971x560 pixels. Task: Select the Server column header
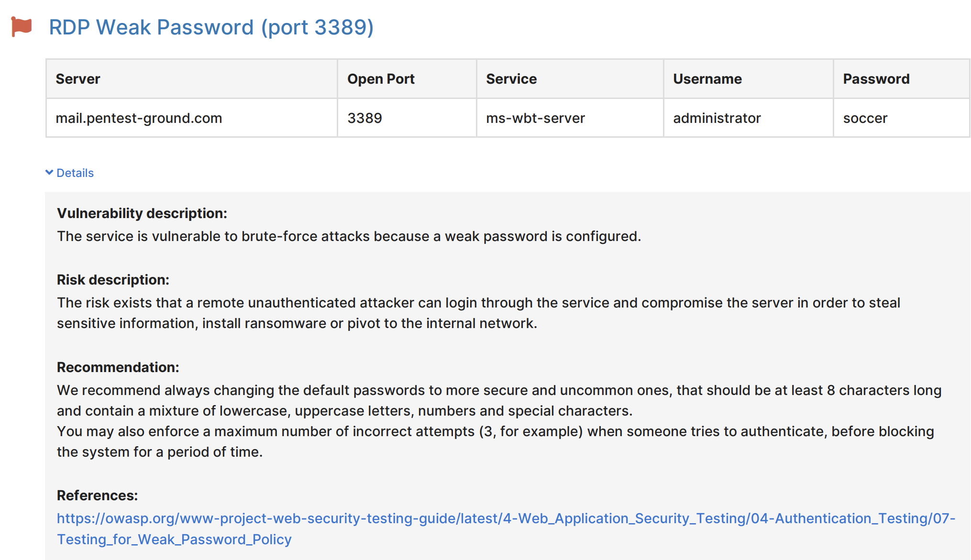[78, 78]
